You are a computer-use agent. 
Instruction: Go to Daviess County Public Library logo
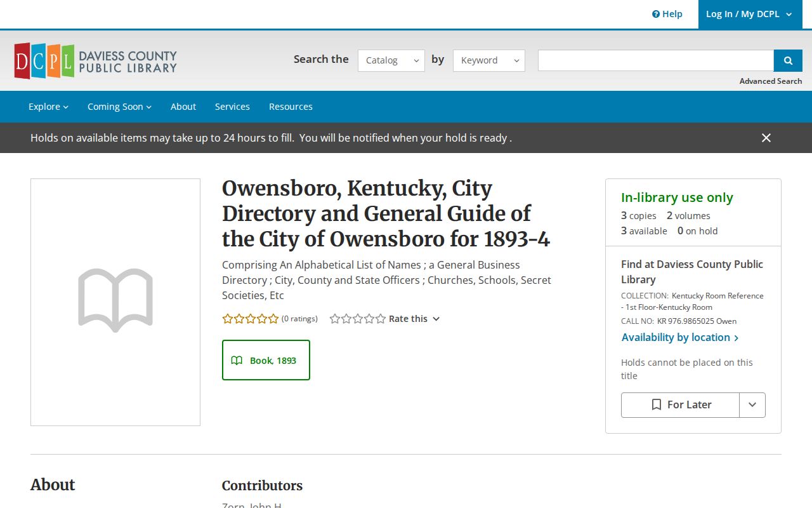tap(95, 60)
